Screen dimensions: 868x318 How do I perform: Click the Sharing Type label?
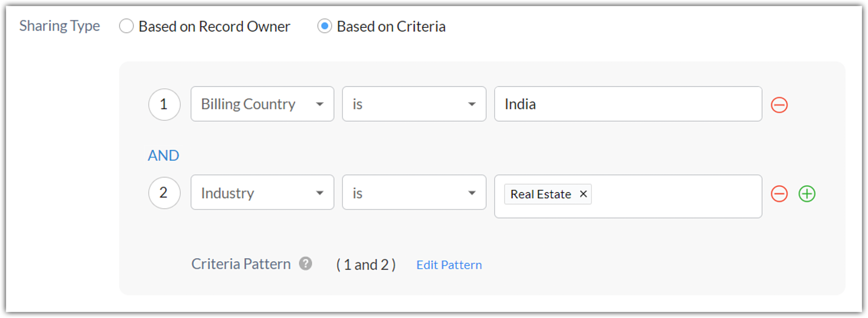59,26
